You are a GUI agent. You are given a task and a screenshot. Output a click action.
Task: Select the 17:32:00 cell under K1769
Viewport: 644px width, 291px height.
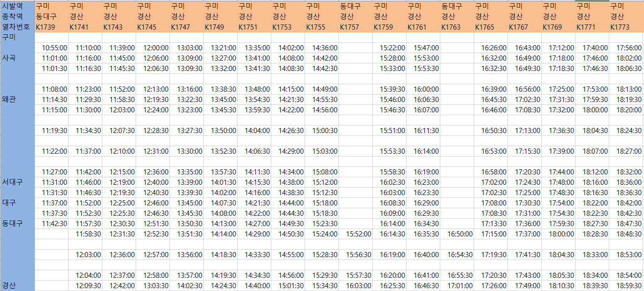(x=559, y=110)
